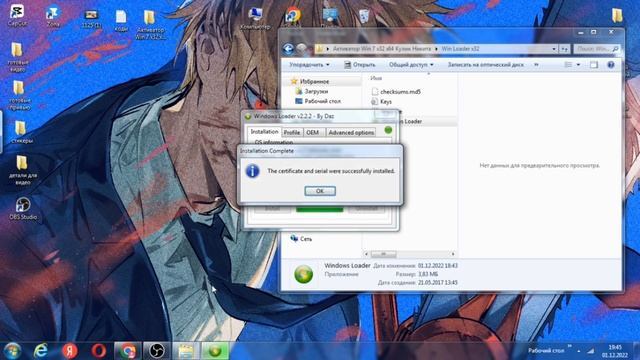Click the Рабочий стол toolbar in taskbar
Image resolution: width=640 pixels, height=360 pixels.
[546, 351]
